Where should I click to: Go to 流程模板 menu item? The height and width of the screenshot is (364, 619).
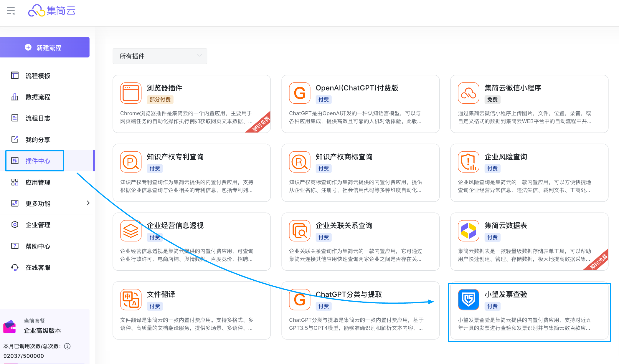(47, 76)
